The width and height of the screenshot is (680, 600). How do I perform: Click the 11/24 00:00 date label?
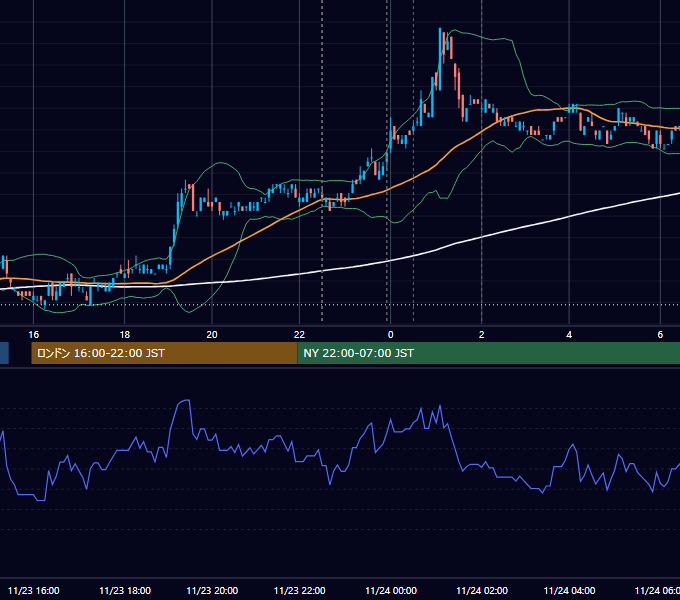tap(391, 590)
